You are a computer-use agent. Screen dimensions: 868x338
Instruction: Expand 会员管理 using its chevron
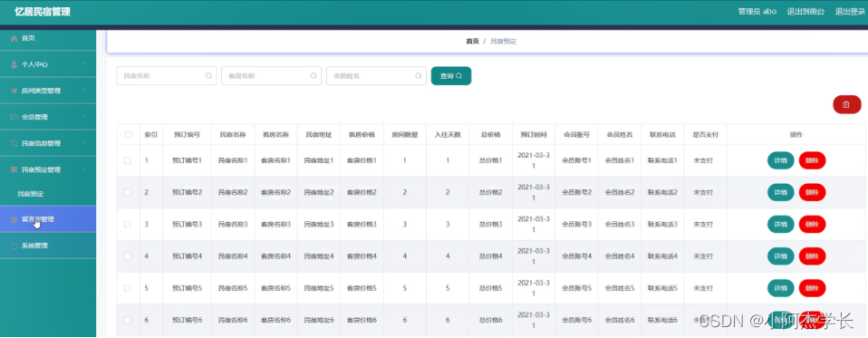pos(84,117)
